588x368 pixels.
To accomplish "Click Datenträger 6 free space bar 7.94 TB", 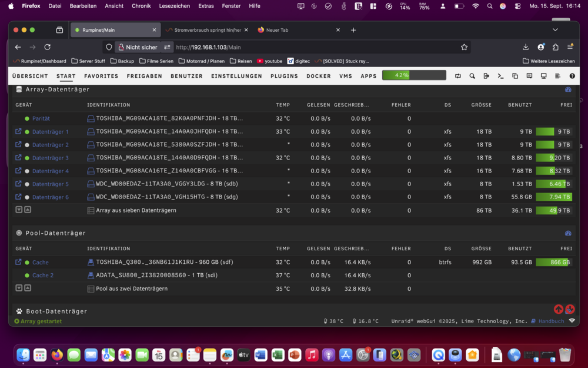I will [x=554, y=197].
